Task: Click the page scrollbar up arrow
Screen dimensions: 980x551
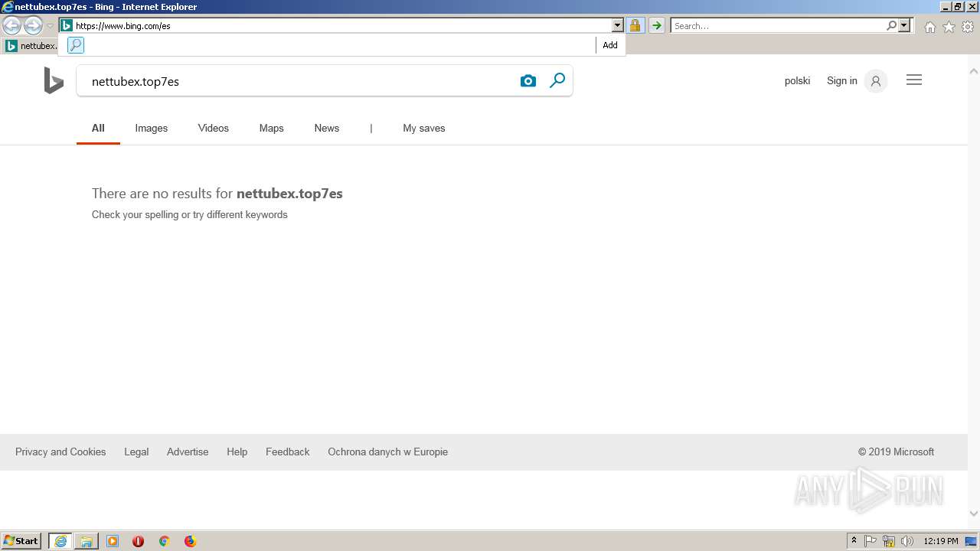Action: point(974,71)
